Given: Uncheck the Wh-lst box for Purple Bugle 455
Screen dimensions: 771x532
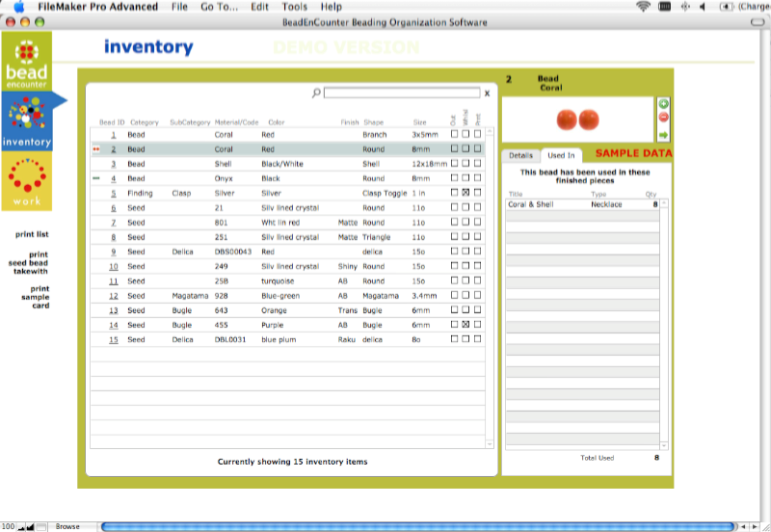Looking at the screenshot, I should click(x=465, y=324).
